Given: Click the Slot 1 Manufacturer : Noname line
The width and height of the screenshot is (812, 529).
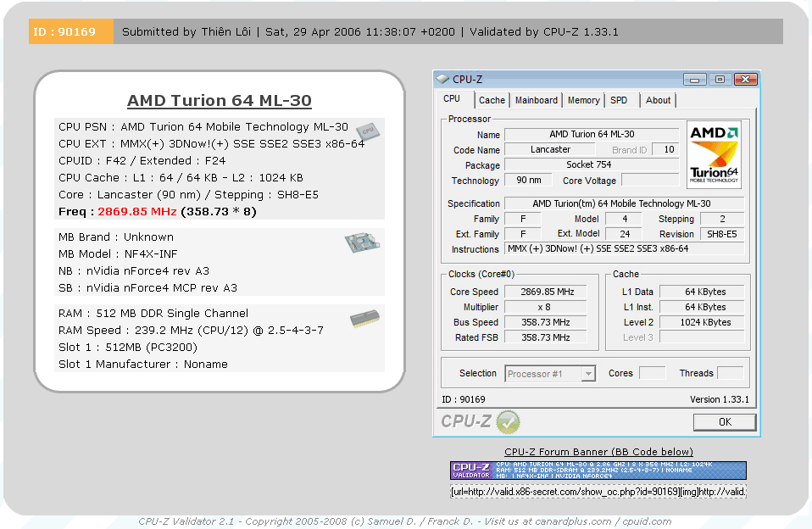Looking at the screenshot, I should coord(143,365).
